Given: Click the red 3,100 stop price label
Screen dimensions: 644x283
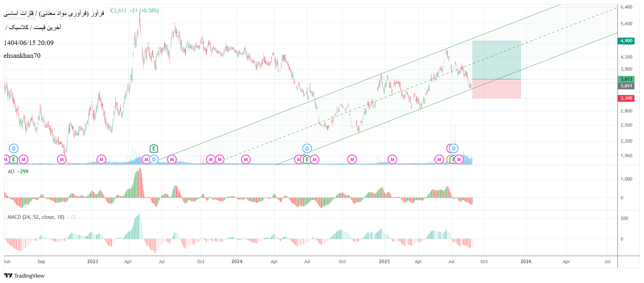Looking at the screenshot, I should (x=626, y=98).
